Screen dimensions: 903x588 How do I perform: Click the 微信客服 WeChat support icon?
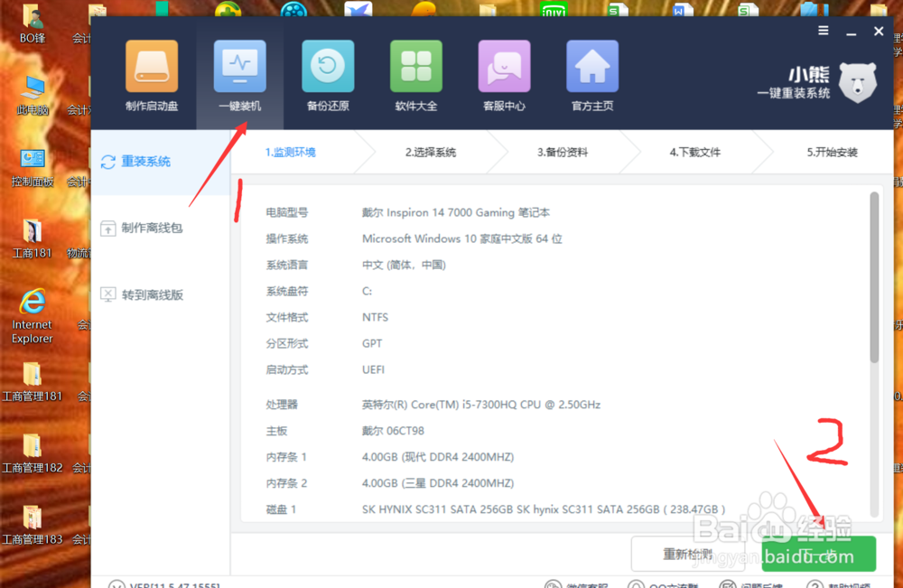[x=578, y=583]
